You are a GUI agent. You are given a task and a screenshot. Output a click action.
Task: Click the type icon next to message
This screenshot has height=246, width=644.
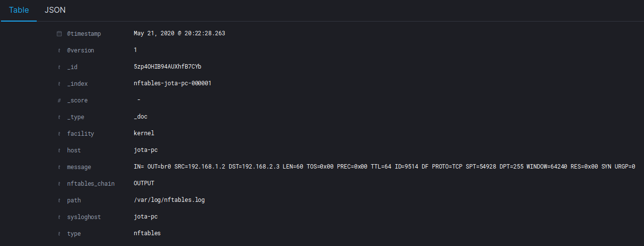59,167
